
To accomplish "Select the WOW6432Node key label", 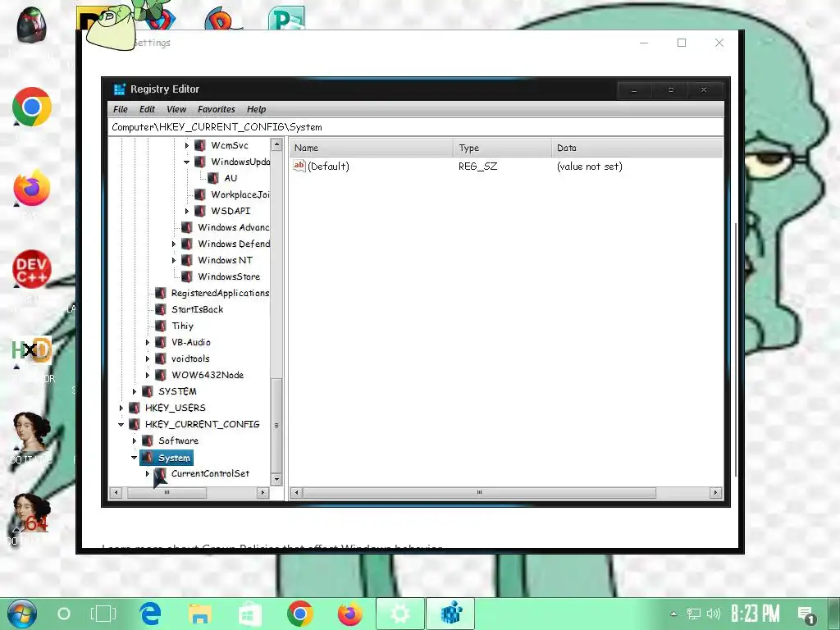I will point(208,375).
